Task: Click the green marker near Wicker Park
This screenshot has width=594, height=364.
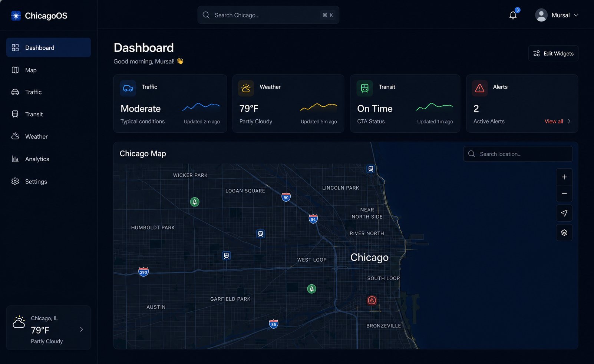Action: coord(195,202)
